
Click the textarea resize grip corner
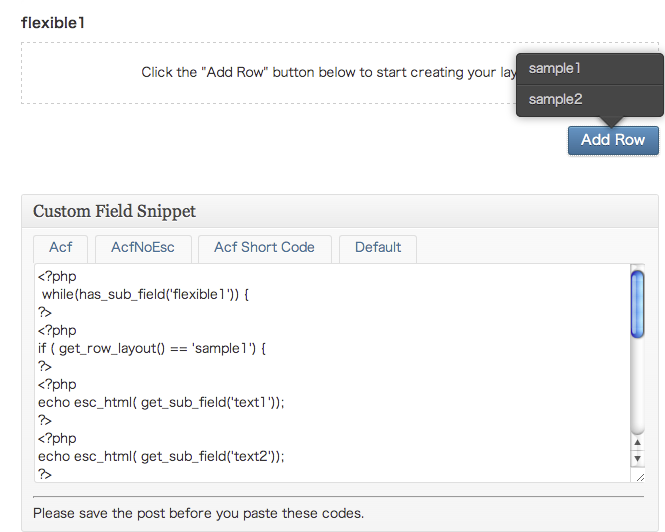640,477
